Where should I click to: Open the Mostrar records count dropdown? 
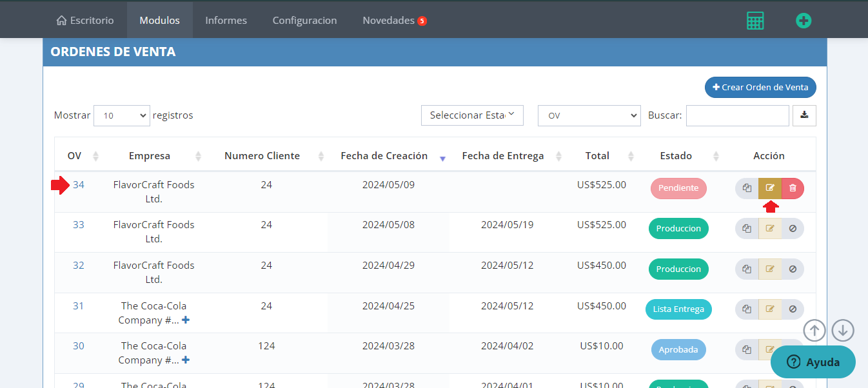121,116
